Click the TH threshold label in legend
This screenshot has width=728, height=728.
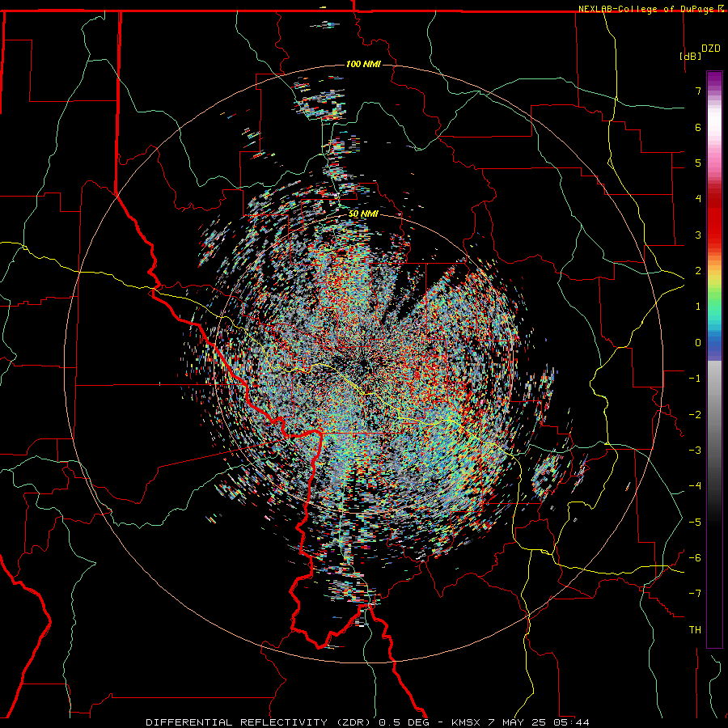coord(695,630)
